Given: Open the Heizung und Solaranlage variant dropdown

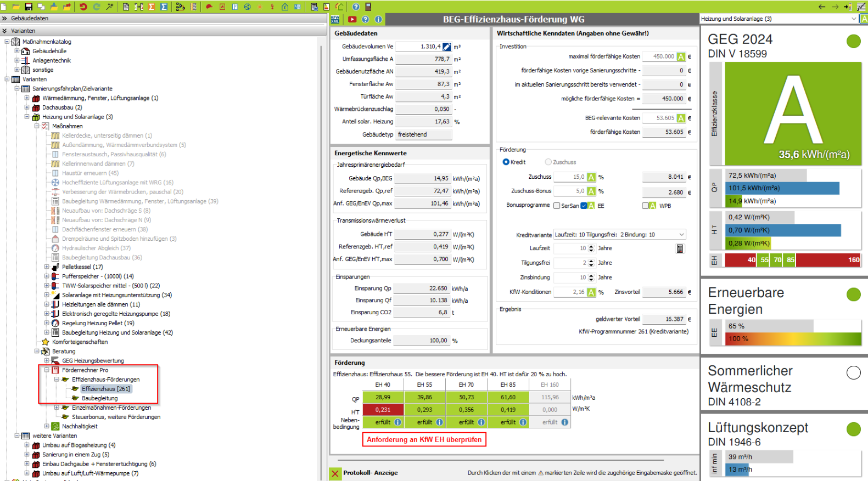Looking at the screenshot, I should [x=853, y=19].
